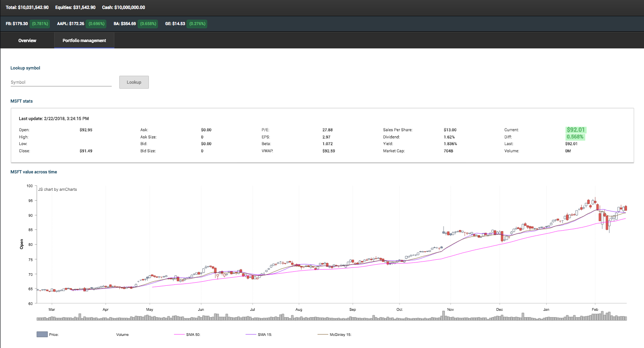Click the EPS value 2.97

click(x=326, y=137)
